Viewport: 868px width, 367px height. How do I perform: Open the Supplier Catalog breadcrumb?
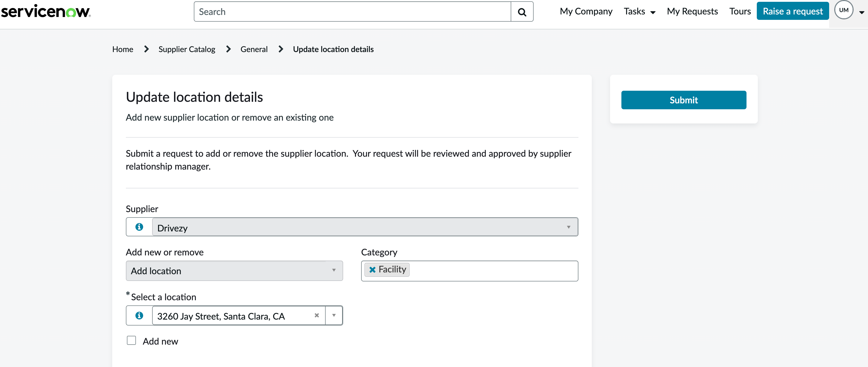[187, 49]
